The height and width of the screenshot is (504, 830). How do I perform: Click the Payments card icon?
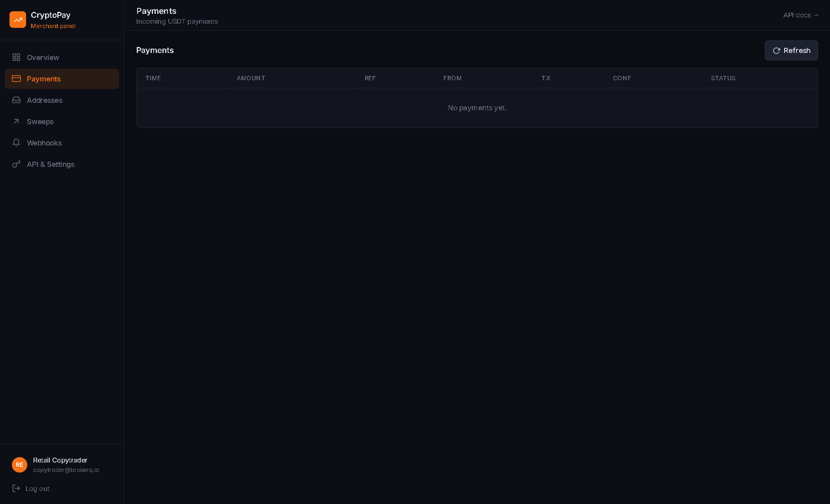pos(16,79)
